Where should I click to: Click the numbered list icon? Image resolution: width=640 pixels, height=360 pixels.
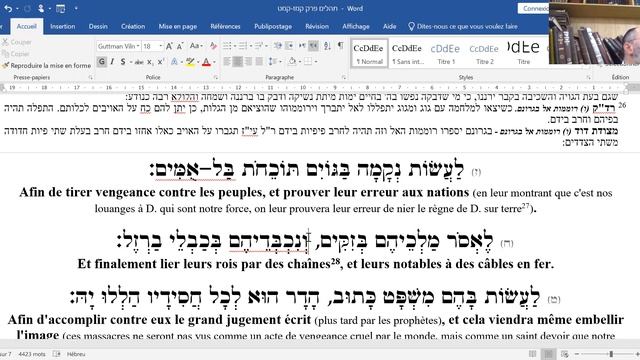242,46
